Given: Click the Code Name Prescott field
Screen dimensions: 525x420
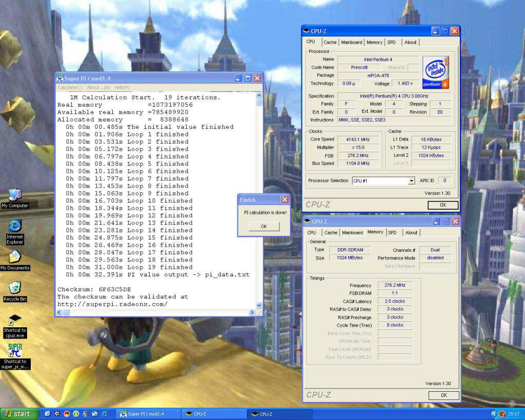Looking at the screenshot, I should pyautogui.click(x=359, y=67).
